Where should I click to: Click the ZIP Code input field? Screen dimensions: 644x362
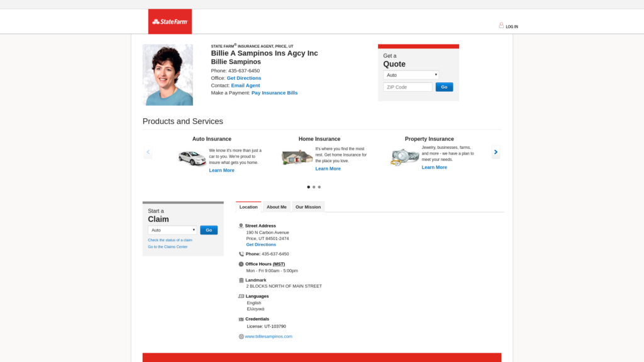(x=408, y=87)
